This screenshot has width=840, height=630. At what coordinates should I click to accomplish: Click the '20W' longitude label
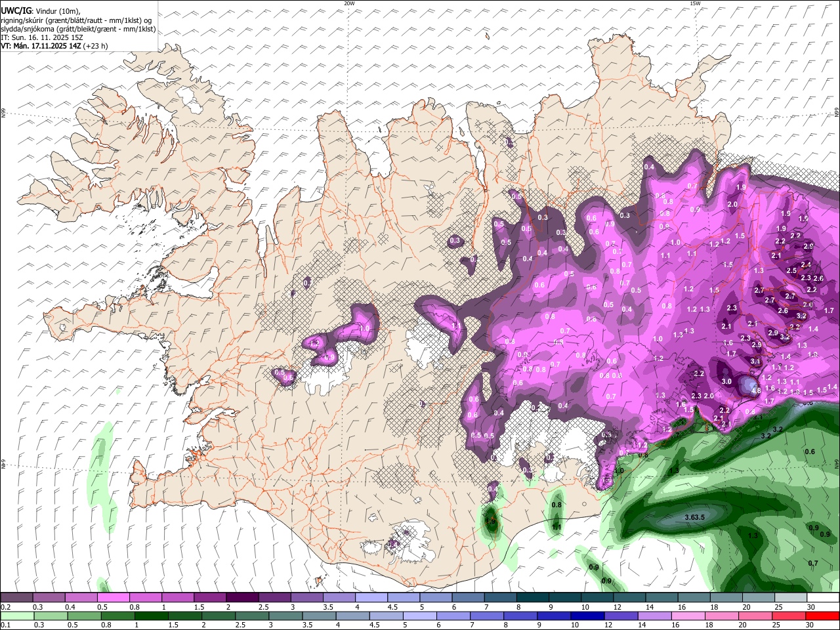pos(349,3)
